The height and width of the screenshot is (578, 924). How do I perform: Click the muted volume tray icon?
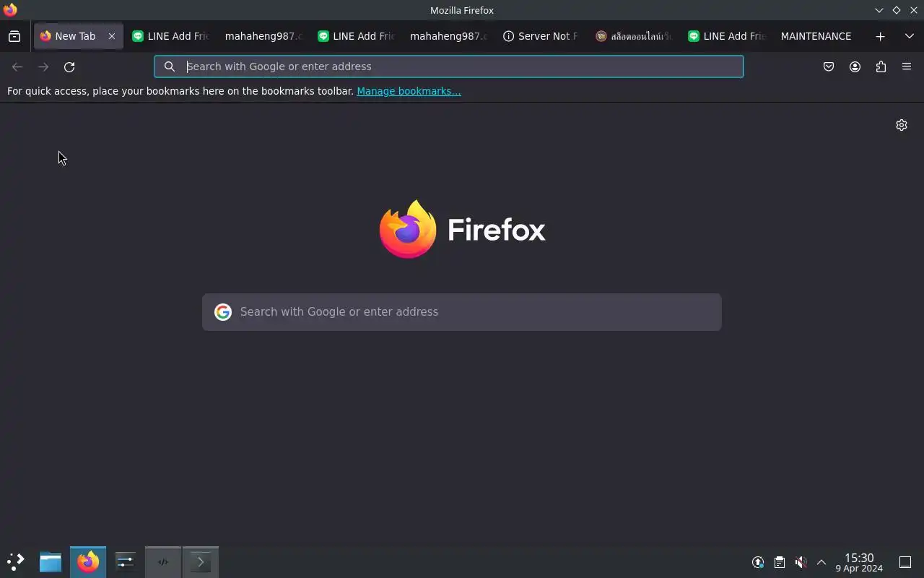(801, 562)
